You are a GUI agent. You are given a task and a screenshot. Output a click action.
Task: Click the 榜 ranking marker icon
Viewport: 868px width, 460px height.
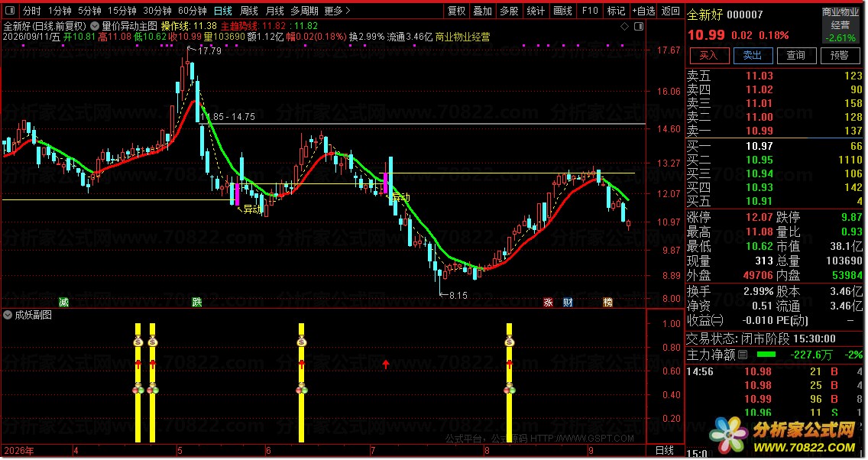607,303
